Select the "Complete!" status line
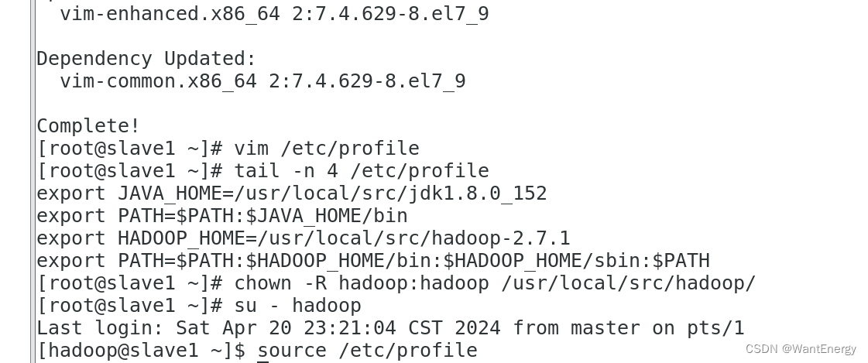868x363 pixels. pos(88,126)
